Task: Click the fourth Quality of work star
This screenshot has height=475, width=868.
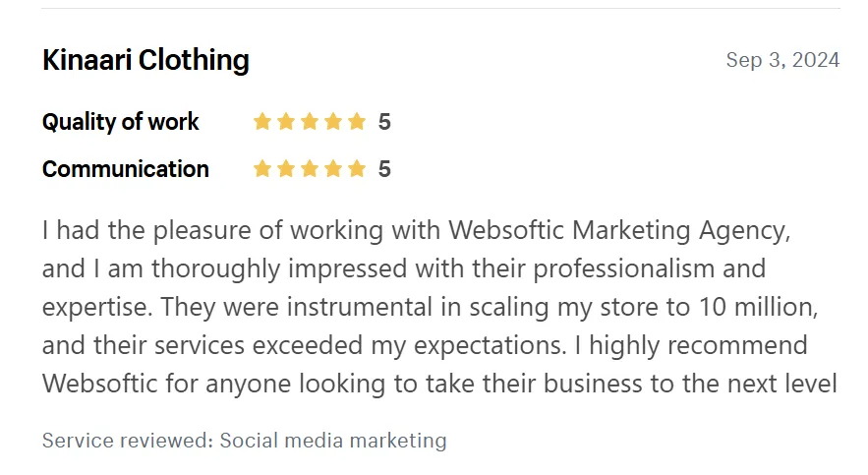Action: [333, 121]
